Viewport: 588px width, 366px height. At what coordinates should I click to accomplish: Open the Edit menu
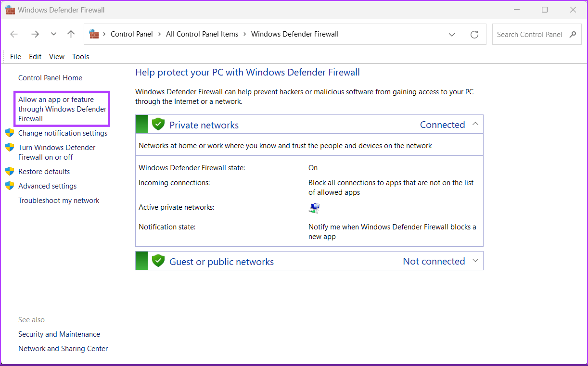(35, 57)
